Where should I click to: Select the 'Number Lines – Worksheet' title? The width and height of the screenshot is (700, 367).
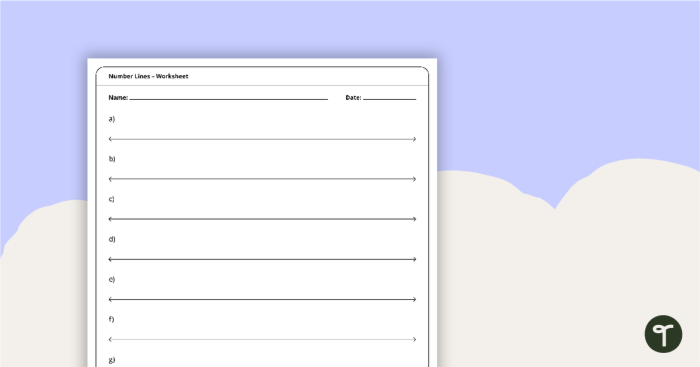(148, 76)
